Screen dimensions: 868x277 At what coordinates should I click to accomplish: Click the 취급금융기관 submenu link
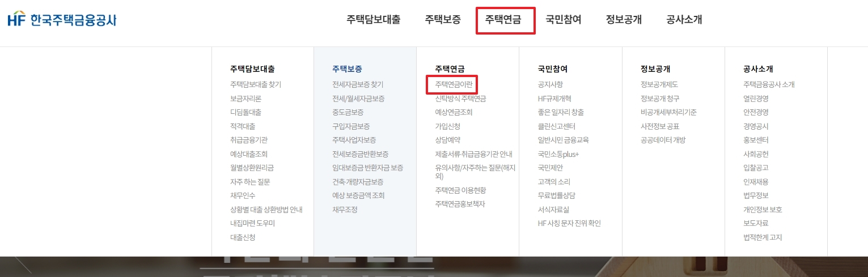point(249,140)
